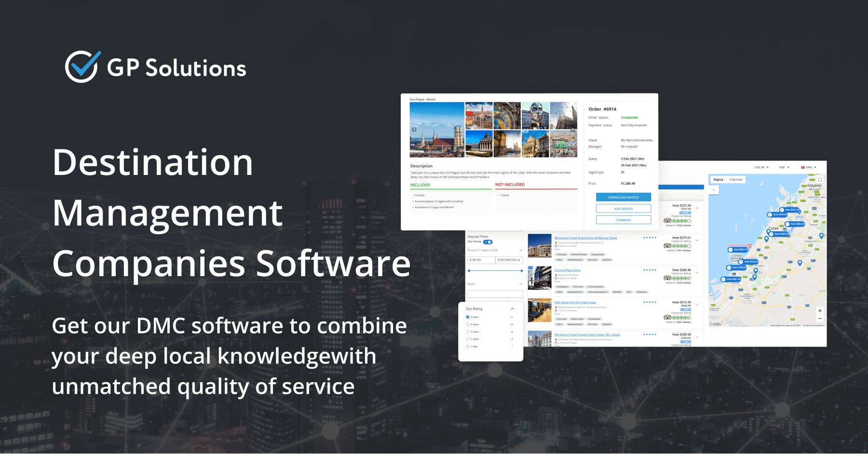This screenshot has height=454, width=868.
Task: Click the DOWNLOAD INVOICE button
Action: click(623, 197)
